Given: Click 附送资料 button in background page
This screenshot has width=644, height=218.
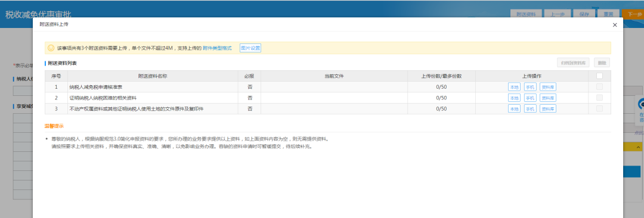Looking at the screenshot, I should [x=526, y=14].
